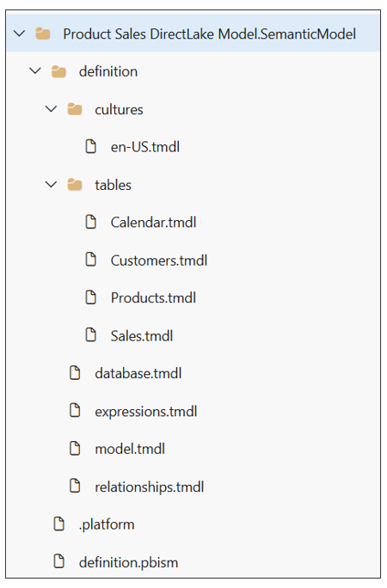
Task: Open expressions.tmdl file
Action: (x=146, y=412)
